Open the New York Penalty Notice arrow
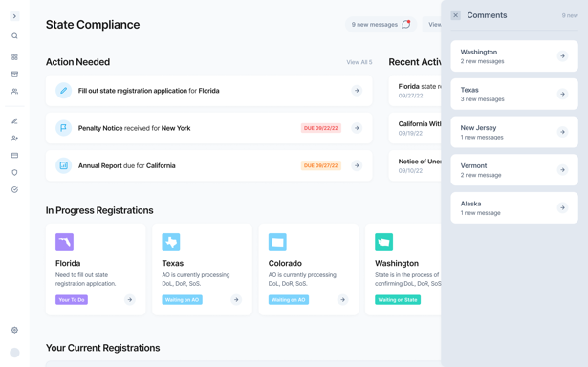The height and width of the screenshot is (367, 588). click(x=357, y=128)
